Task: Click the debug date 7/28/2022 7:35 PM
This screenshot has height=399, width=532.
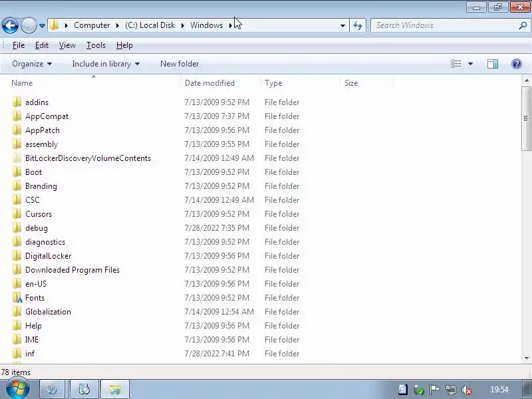Action: (217, 227)
